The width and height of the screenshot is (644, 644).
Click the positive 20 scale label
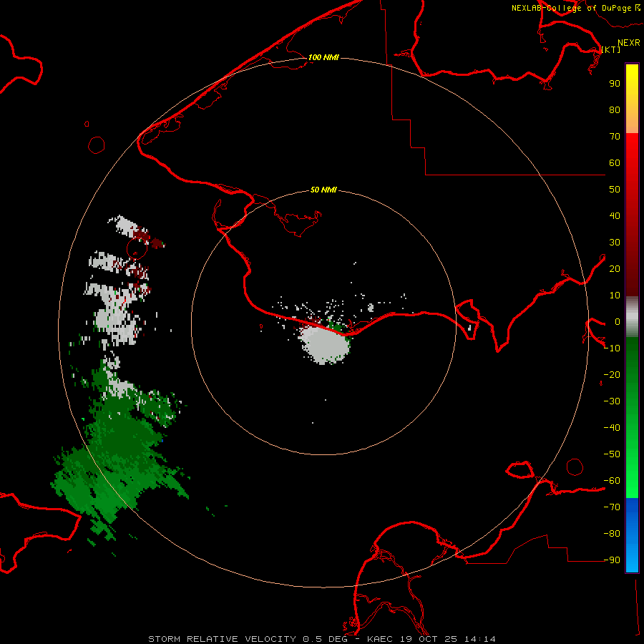(x=615, y=268)
